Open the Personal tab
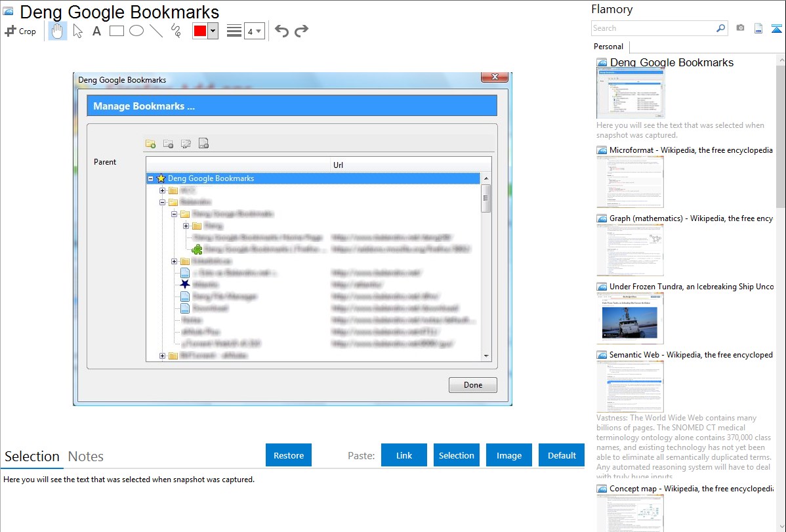This screenshot has height=532, width=786. coord(609,47)
